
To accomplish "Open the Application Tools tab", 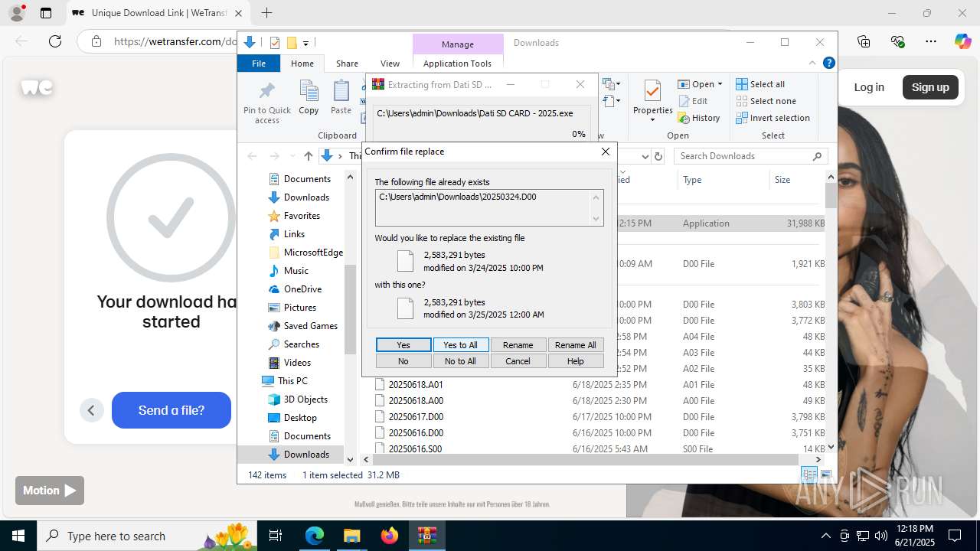I will coord(457,64).
